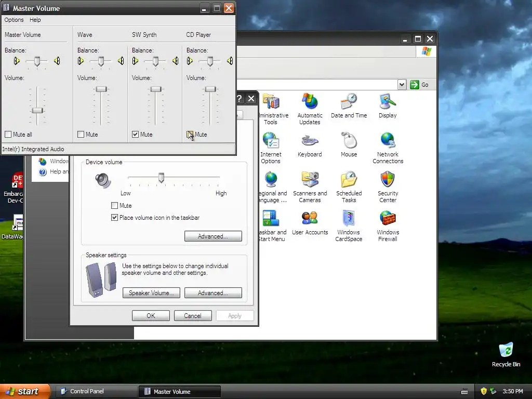532x399 pixels.
Task: Uncheck Place volume icon in the taskbar
Action: click(x=115, y=218)
